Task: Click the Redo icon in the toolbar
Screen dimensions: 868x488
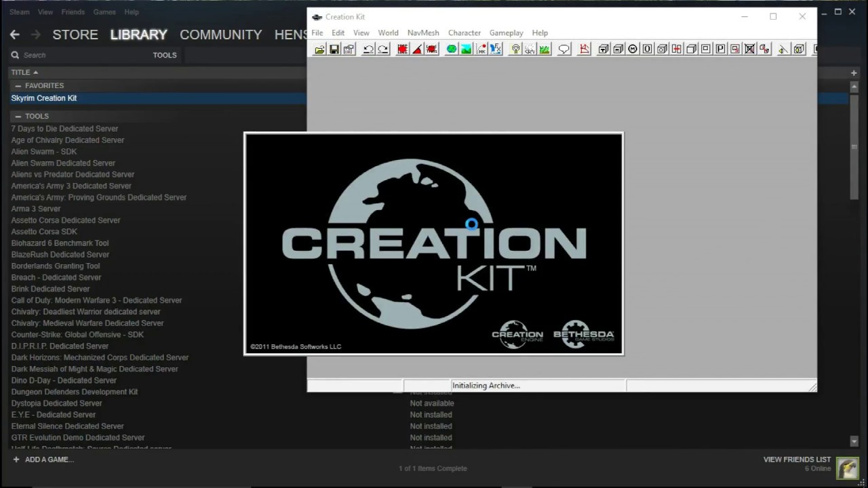Action: (x=382, y=48)
